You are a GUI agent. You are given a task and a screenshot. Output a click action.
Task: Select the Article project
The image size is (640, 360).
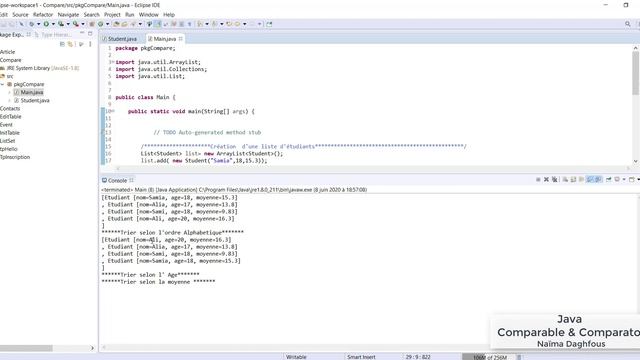point(7,52)
